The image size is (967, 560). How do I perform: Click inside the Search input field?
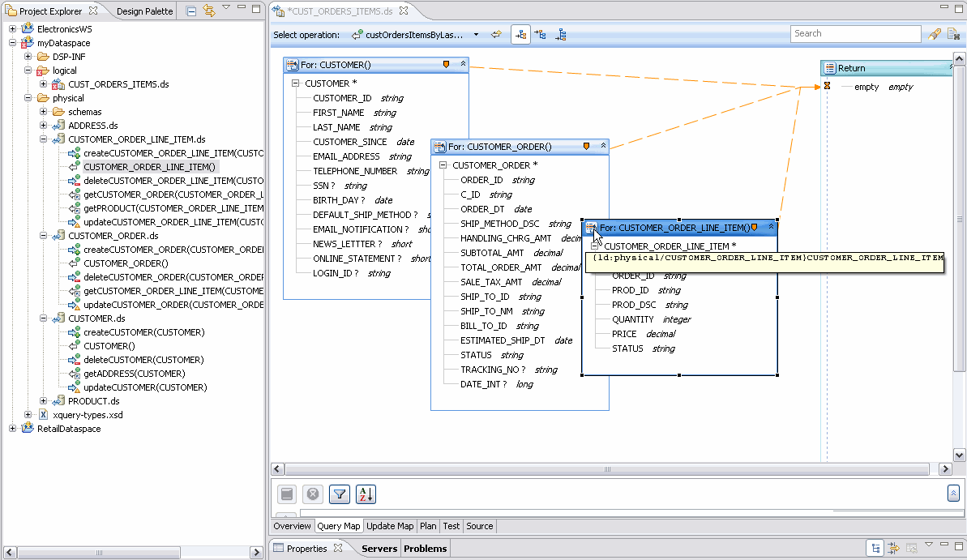pyautogui.click(x=855, y=34)
